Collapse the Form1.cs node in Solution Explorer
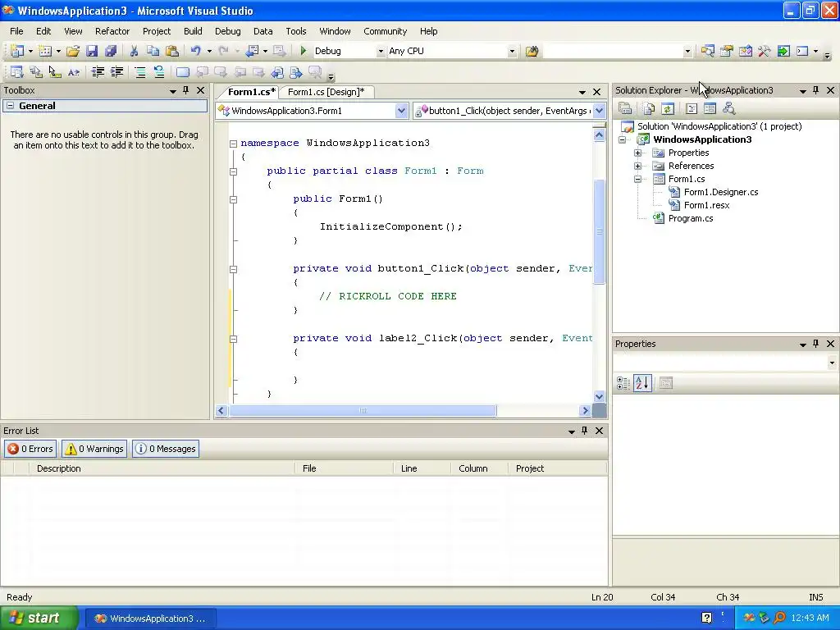Screen dimensions: 840x630 637,179
